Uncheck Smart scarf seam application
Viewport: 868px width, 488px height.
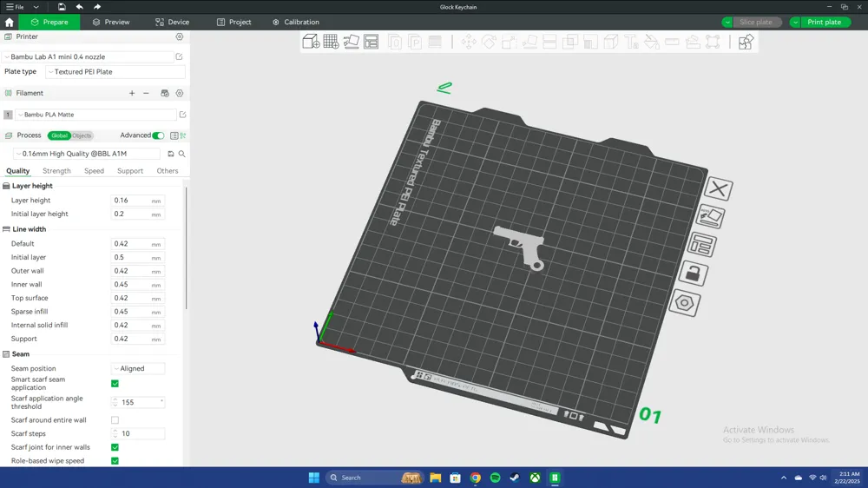click(x=115, y=383)
